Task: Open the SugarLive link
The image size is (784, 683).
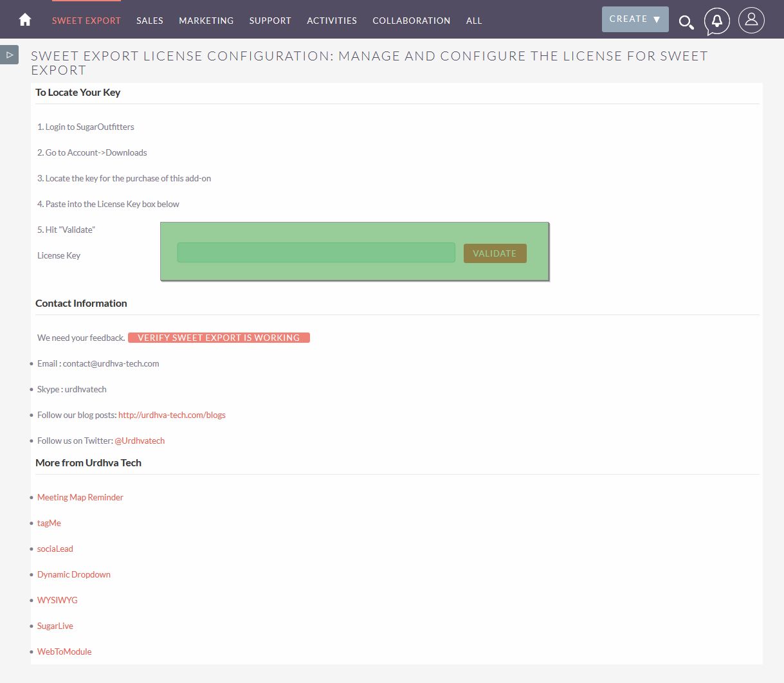Action: click(55, 626)
